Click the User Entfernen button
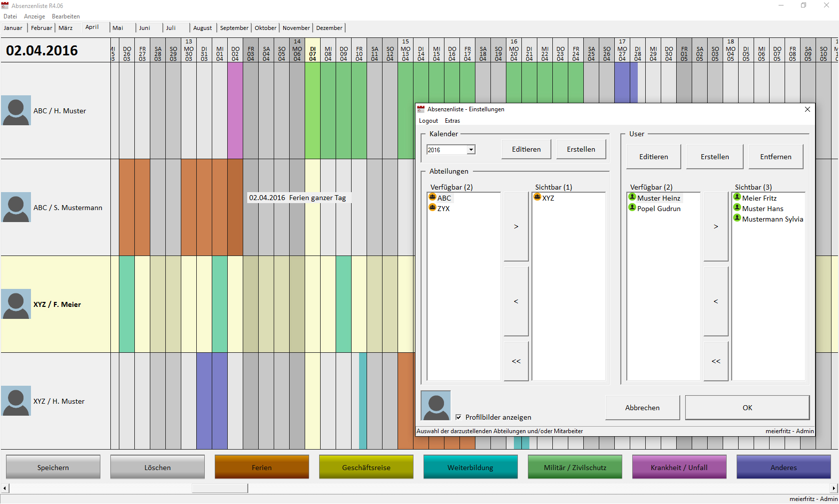 point(775,157)
